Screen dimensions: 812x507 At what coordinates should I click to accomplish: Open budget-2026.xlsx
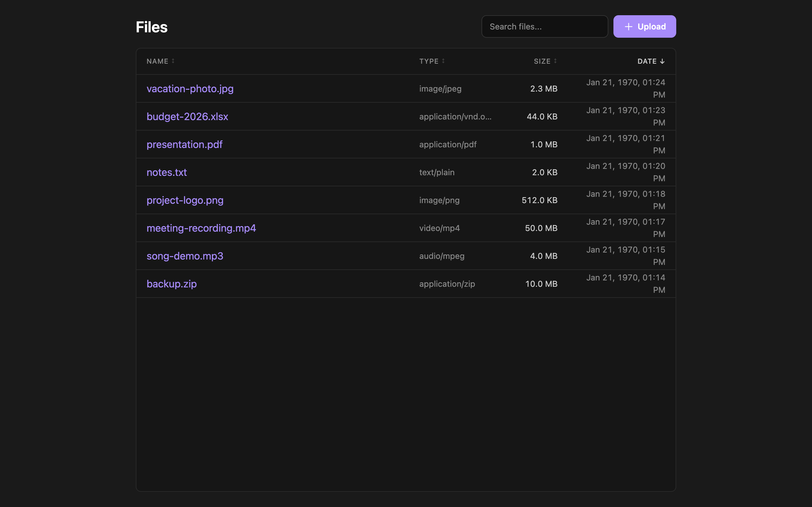(x=187, y=116)
